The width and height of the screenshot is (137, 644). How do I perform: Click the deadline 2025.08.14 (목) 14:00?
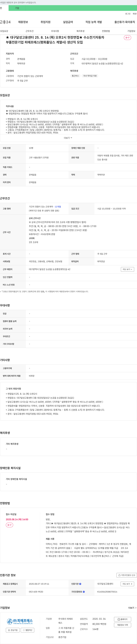click(x=17, y=519)
